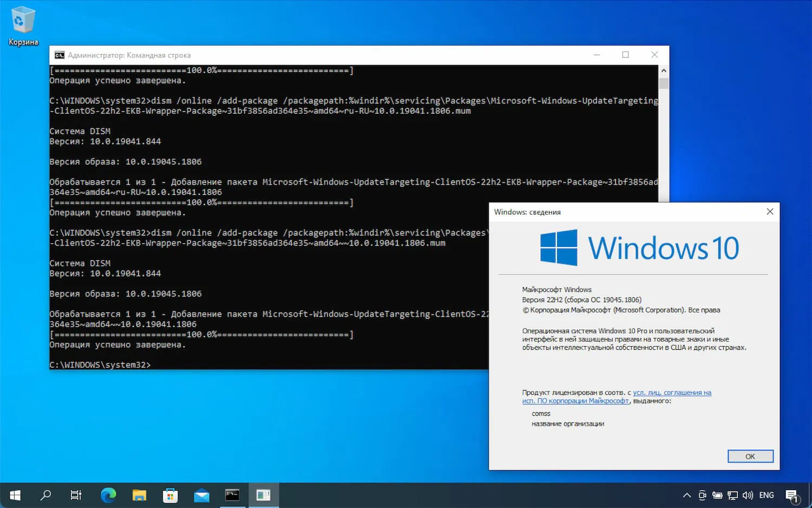Screen dimensions: 812x508
Task: Click the Meet Now tray icon
Action: 702,495
